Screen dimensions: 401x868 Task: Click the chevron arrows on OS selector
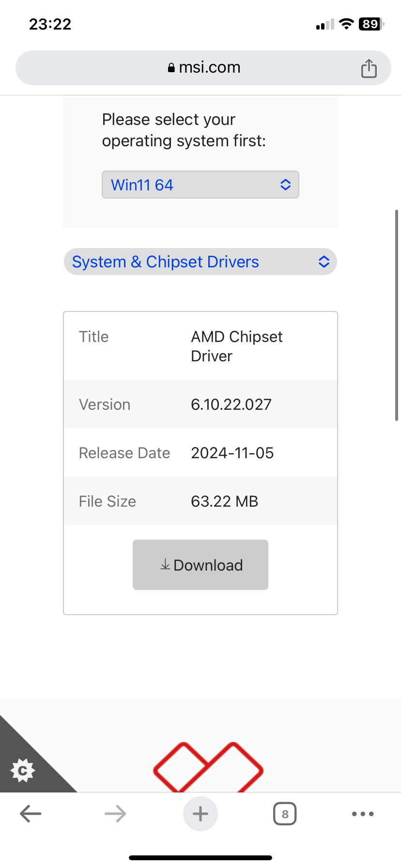pyautogui.click(x=286, y=185)
